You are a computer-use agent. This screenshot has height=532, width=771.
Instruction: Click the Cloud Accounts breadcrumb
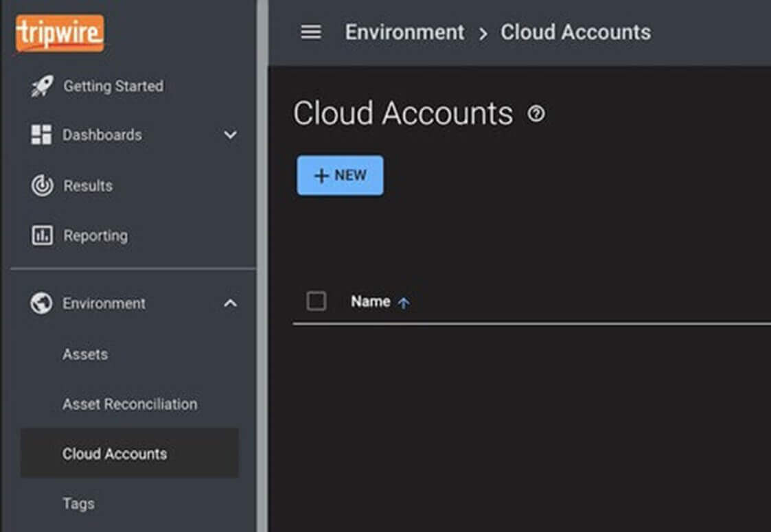575,32
